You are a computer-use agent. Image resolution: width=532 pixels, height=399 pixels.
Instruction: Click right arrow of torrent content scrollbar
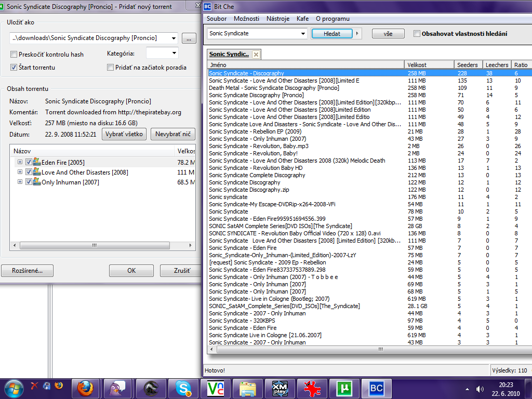pyautogui.click(x=190, y=245)
